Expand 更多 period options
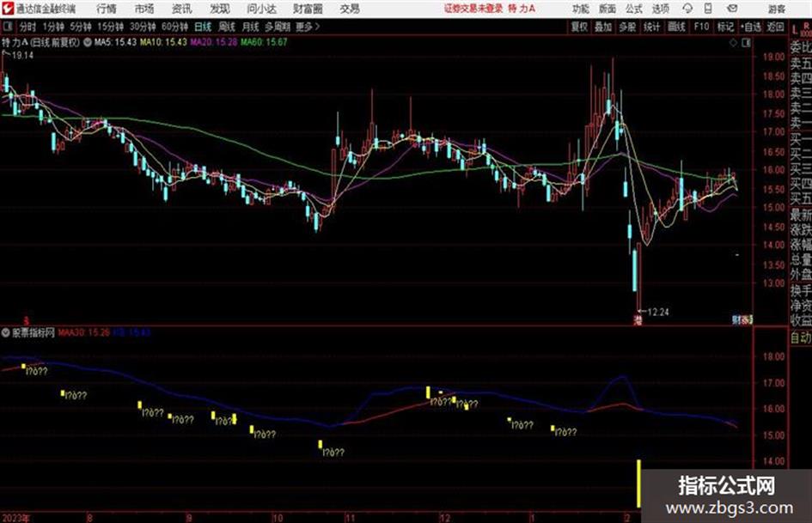The width and height of the screenshot is (812, 523). tap(308, 27)
